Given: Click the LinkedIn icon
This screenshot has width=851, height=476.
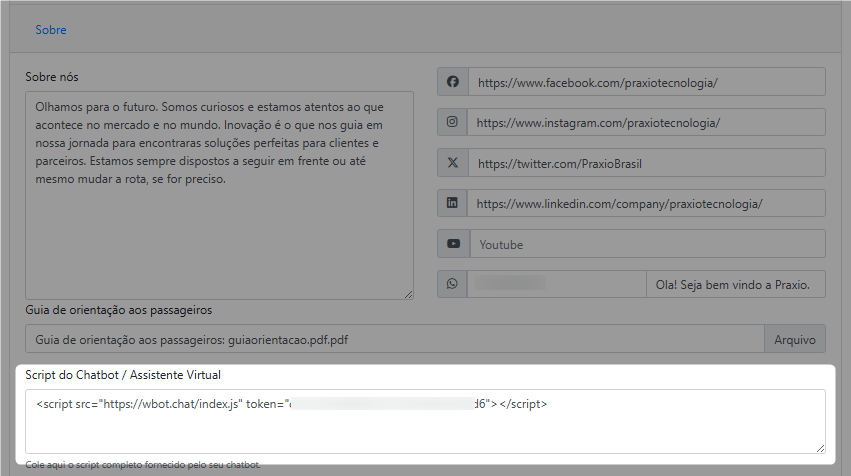Looking at the screenshot, I should [452, 203].
